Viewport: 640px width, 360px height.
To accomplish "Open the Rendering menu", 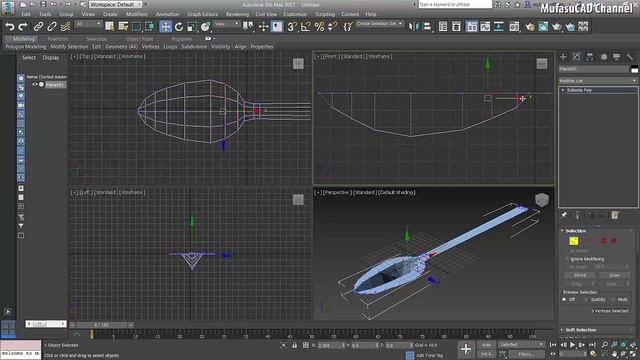I will (237, 14).
